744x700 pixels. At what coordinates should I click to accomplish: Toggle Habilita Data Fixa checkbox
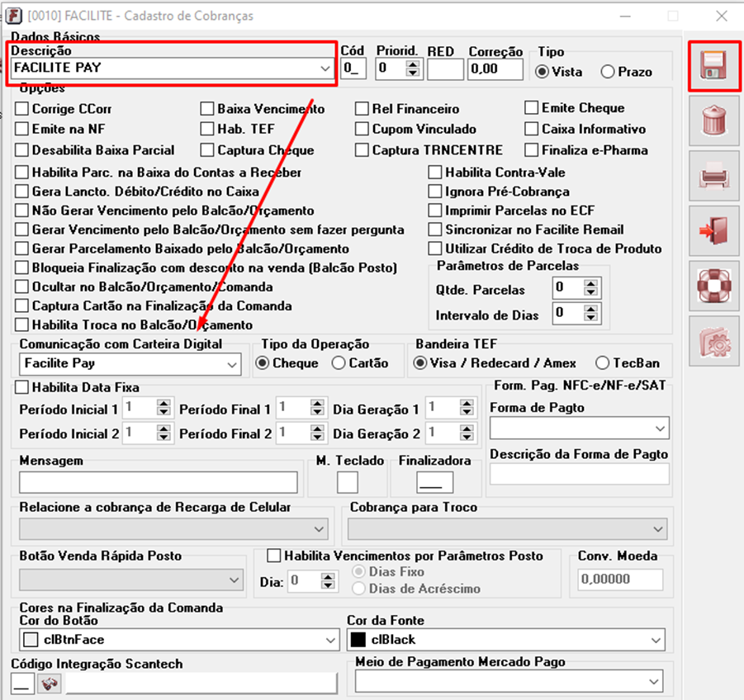pos(21,387)
